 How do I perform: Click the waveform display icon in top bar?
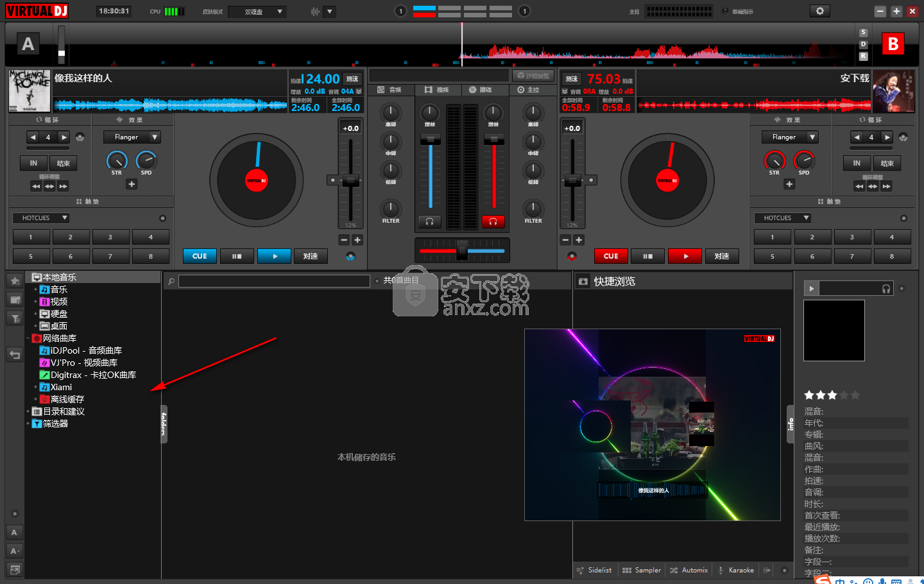click(x=315, y=12)
